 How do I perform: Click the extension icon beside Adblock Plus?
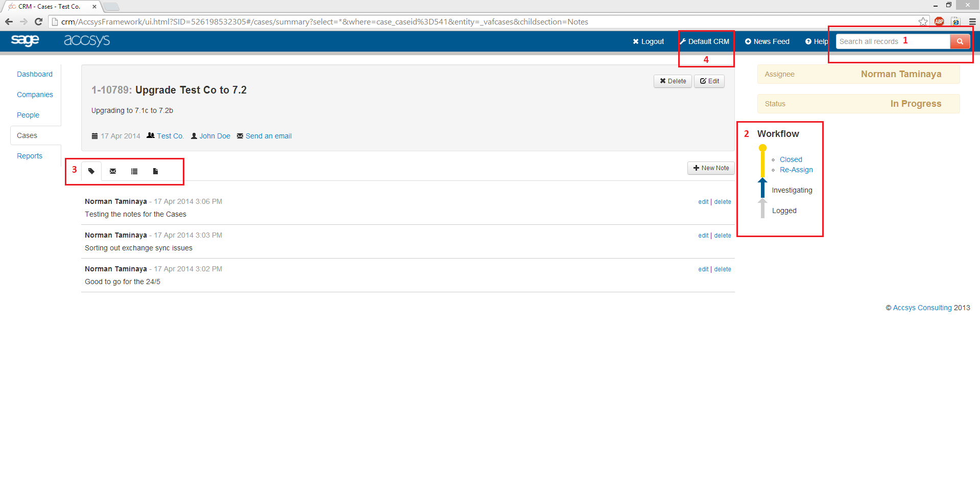point(955,21)
